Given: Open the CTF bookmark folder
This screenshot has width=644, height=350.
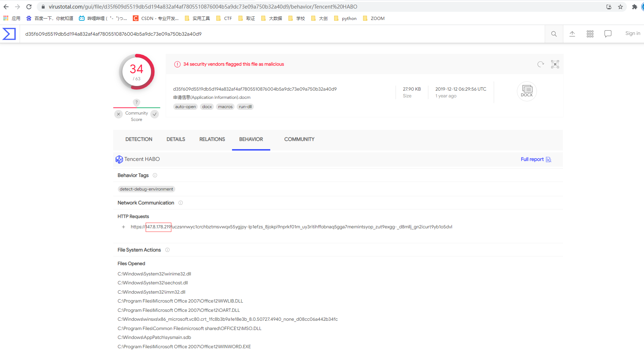Looking at the screenshot, I should (x=224, y=18).
